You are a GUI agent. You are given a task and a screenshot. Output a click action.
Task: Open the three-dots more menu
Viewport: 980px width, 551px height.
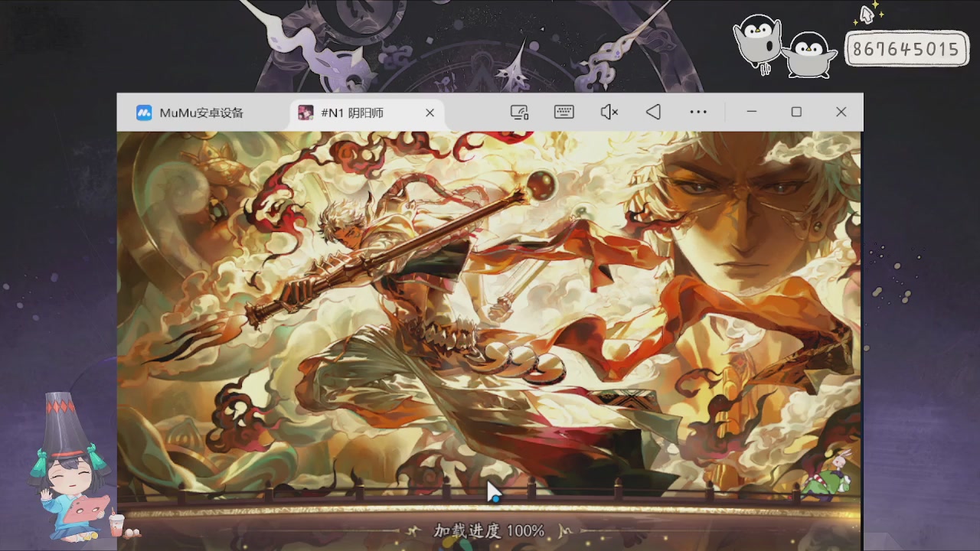tap(698, 112)
